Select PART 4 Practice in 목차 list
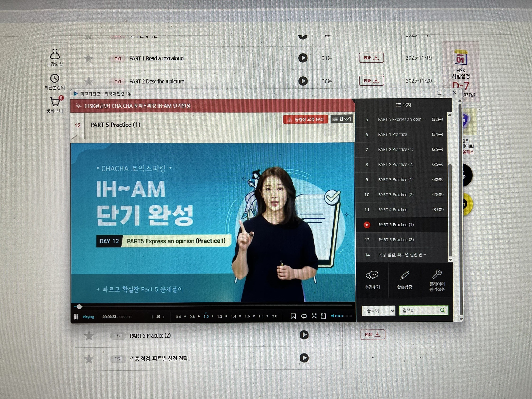Viewport: 532px width, 399px height. tap(393, 210)
